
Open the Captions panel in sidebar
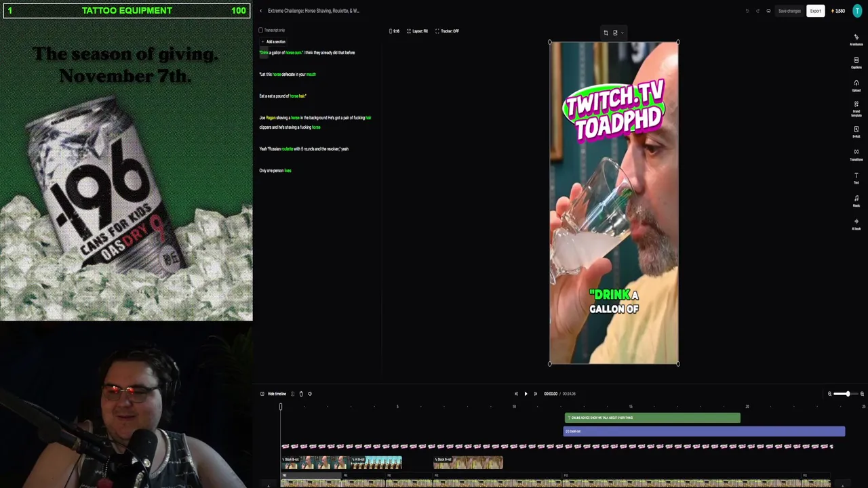pyautogui.click(x=856, y=62)
